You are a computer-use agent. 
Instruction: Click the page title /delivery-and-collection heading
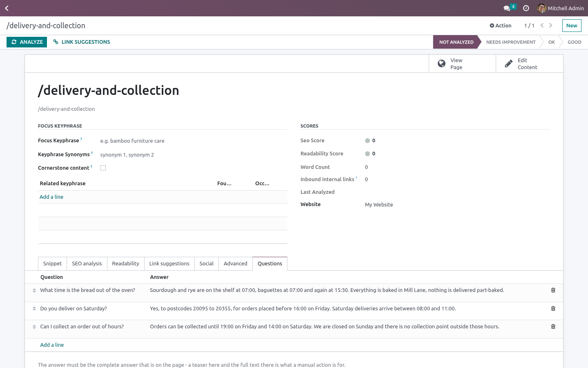pyautogui.click(x=109, y=90)
